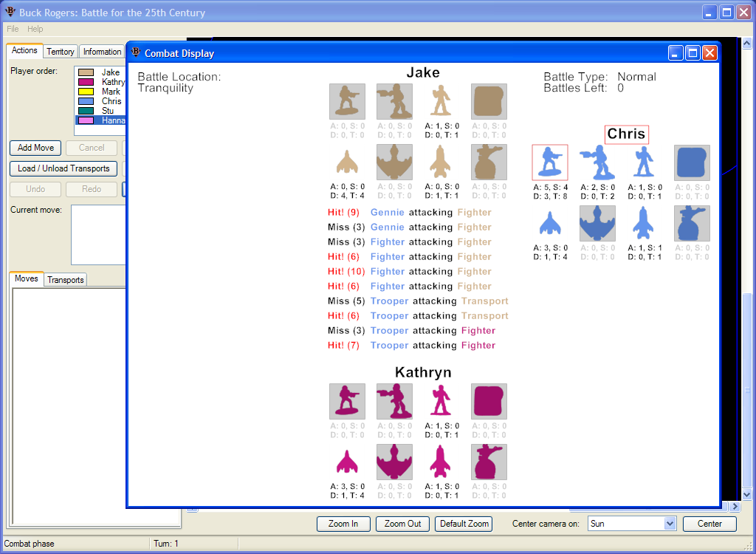The image size is (756, 554).
Task: Select Kathryn's transport rocket icon
Action: [x=441, y=462]
